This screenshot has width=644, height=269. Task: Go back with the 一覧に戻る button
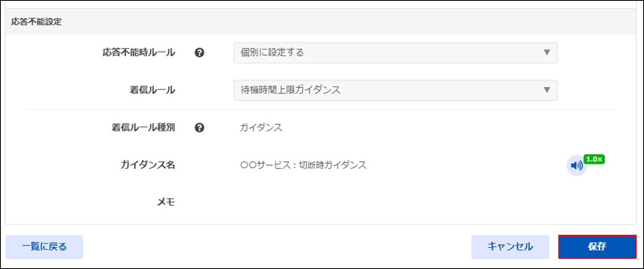[44, 247]
